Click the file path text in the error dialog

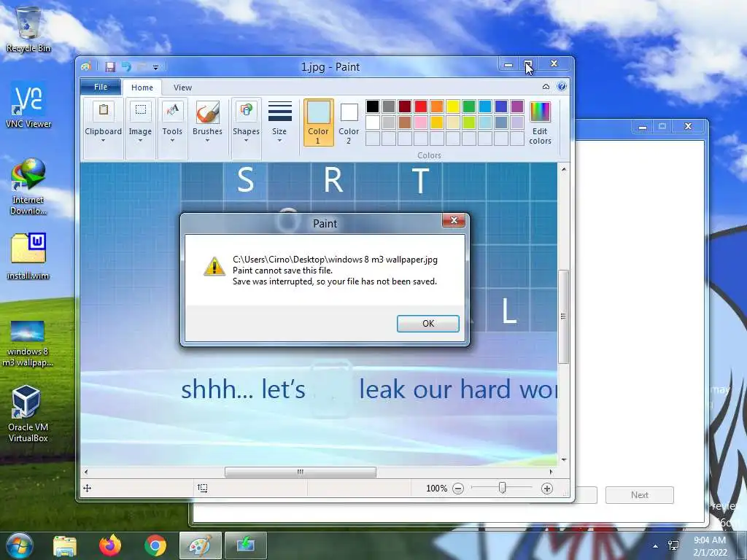(335, 260)
